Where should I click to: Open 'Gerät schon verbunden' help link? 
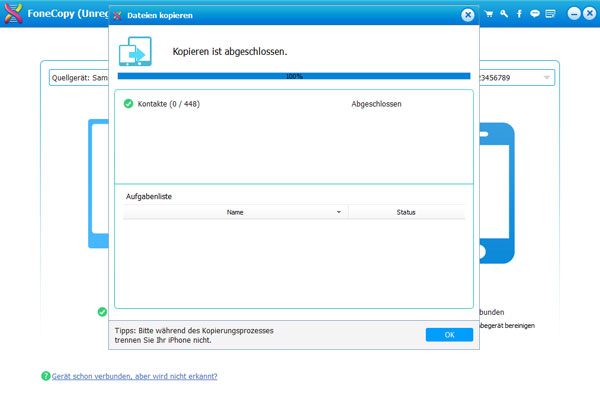tap(134, 376)
